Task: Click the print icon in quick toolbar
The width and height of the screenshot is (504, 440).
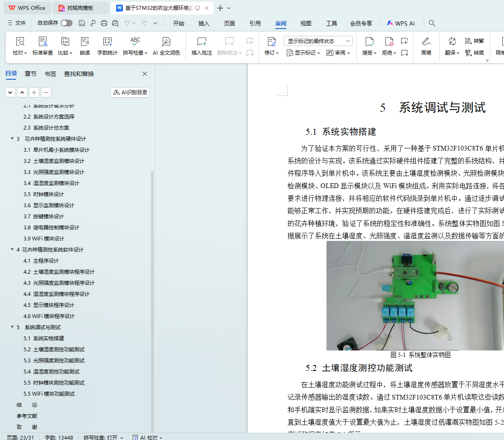Action: 104,23
